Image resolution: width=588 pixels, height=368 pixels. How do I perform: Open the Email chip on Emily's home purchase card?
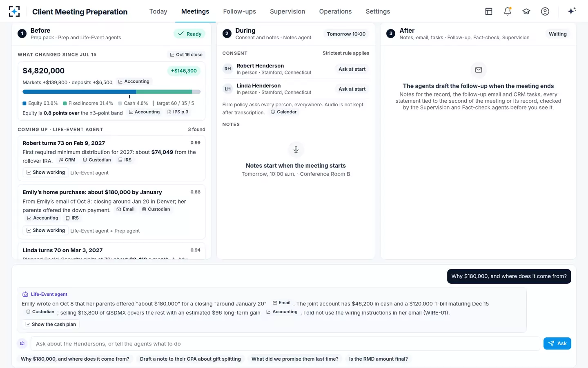125,209
